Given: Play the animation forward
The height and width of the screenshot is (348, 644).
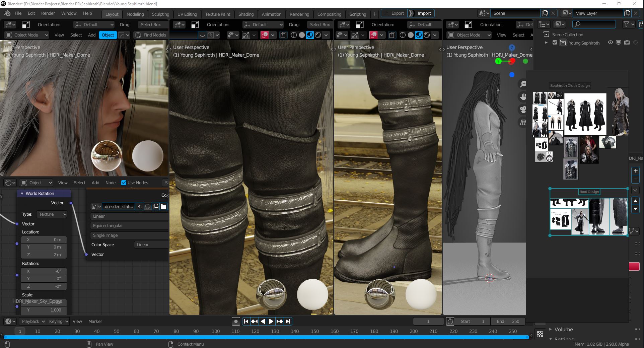Looking at the screenshot, I should (271, 321).
